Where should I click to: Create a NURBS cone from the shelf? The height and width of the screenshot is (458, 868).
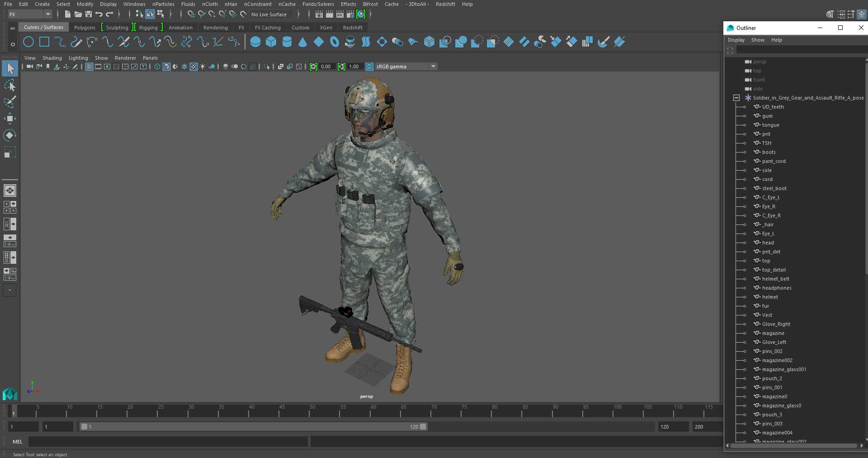click(x=303, y=42)
